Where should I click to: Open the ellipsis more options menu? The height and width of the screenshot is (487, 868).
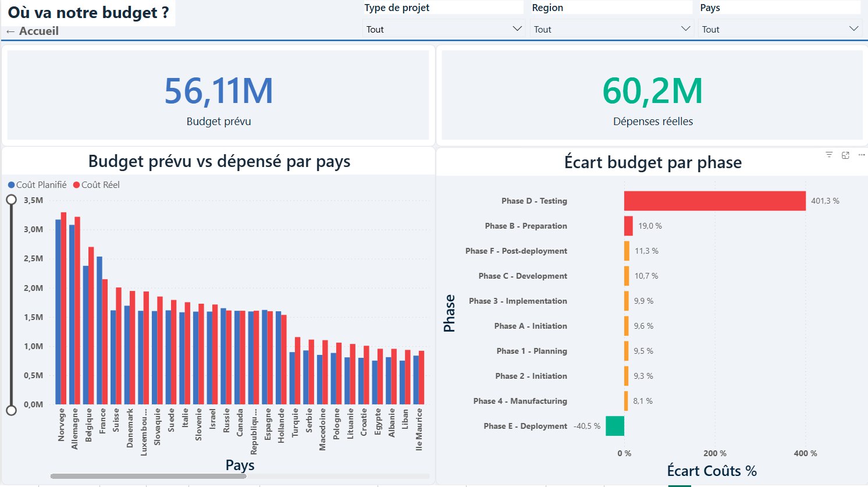pyautogui.click(x=862, y=155)
